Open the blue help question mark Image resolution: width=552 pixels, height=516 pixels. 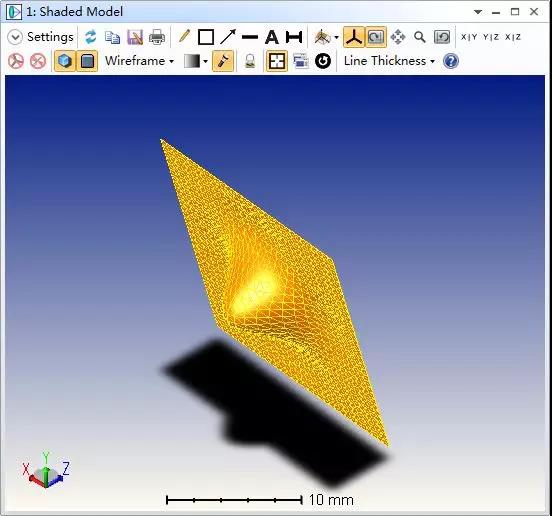click(x=451, y=61)
